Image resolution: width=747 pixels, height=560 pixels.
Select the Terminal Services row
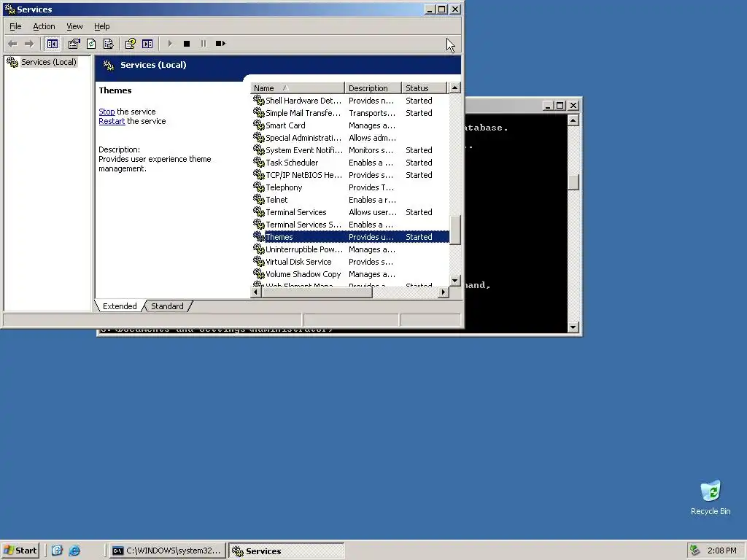click(350, 212)
